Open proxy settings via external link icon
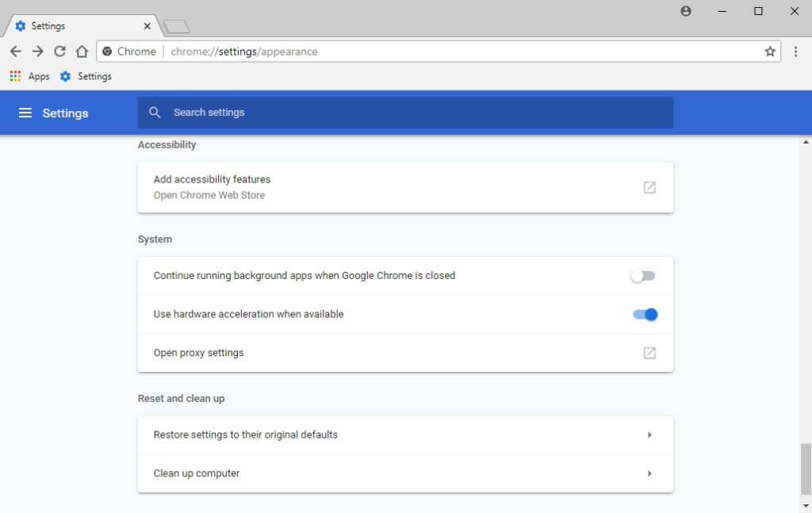Image resolution: width=812 pixels, height=513 pixels. (x=649, y=352)
